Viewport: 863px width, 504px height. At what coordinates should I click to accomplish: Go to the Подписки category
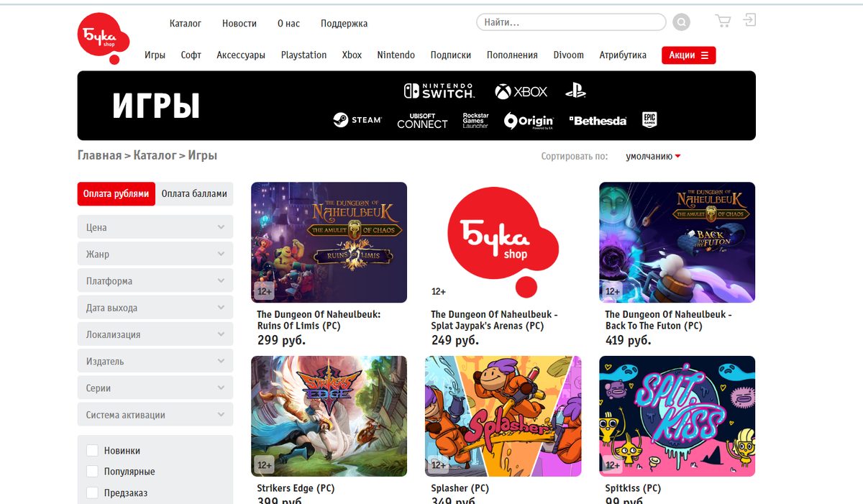[x=451, y=55]
